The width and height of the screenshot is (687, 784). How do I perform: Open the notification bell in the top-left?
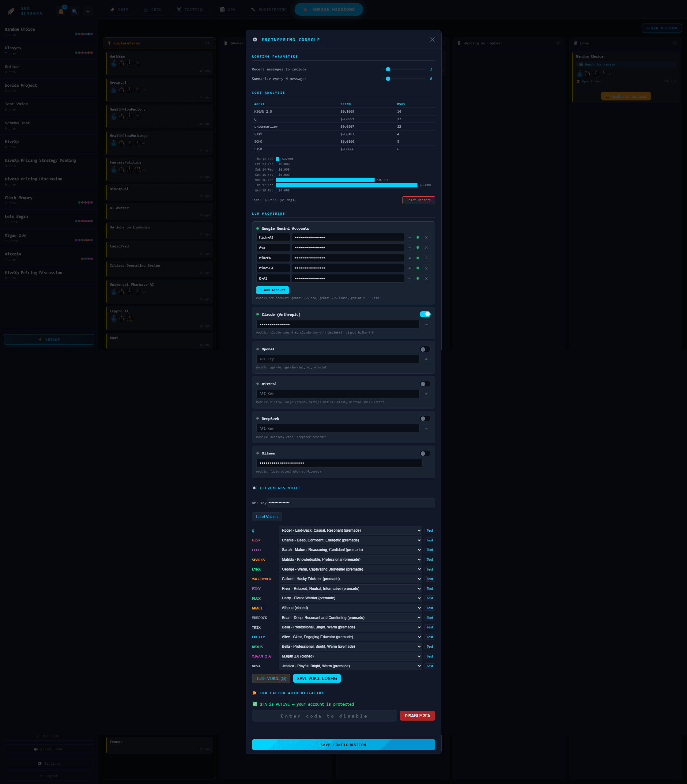61,12
